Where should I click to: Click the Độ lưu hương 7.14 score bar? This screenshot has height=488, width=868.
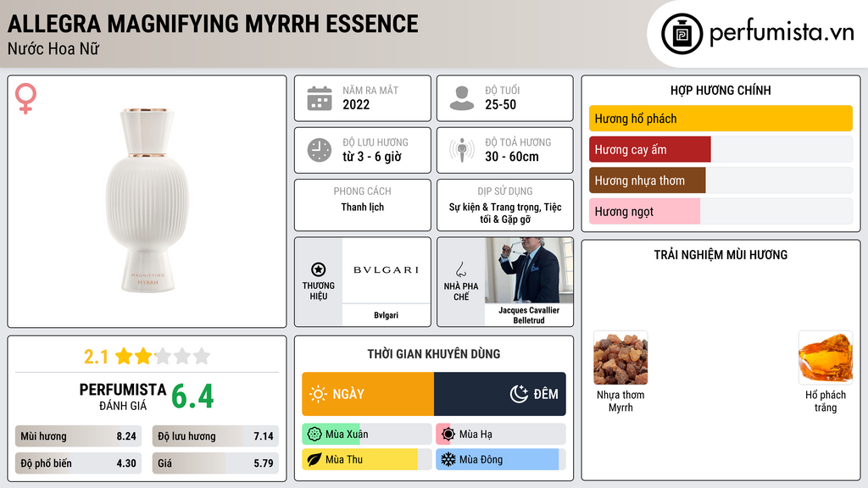[216, 436]
